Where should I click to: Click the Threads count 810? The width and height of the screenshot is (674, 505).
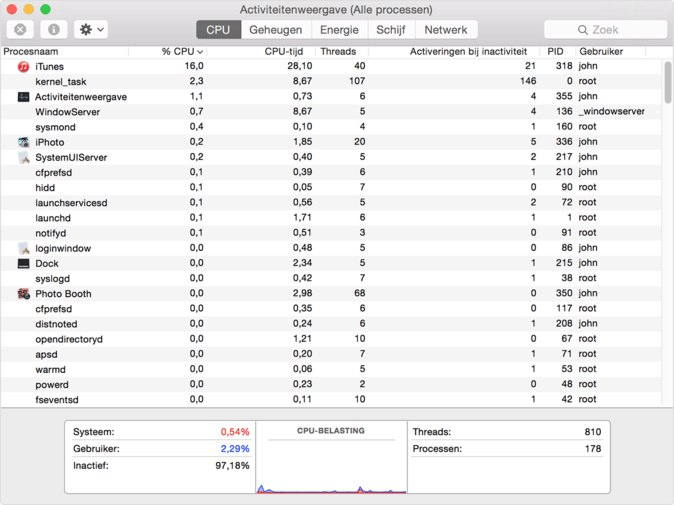[593, 432]
